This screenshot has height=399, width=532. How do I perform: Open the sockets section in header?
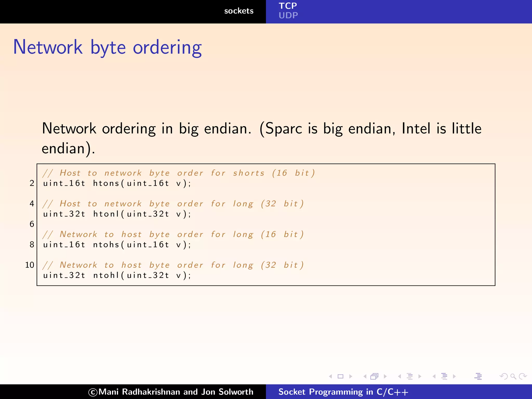[x=239, y=11]
